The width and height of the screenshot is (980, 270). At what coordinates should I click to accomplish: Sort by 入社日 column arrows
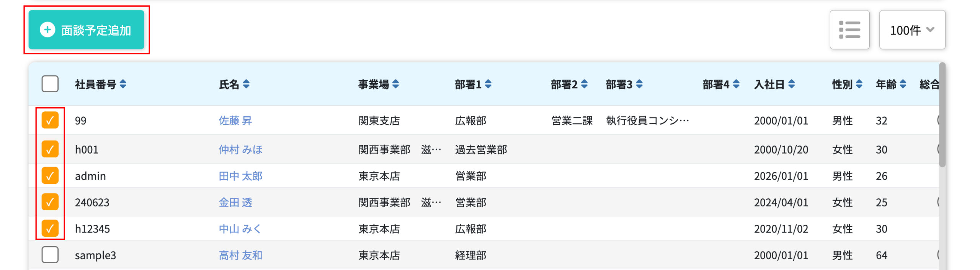pyautogui.click(x=792, y=84)
